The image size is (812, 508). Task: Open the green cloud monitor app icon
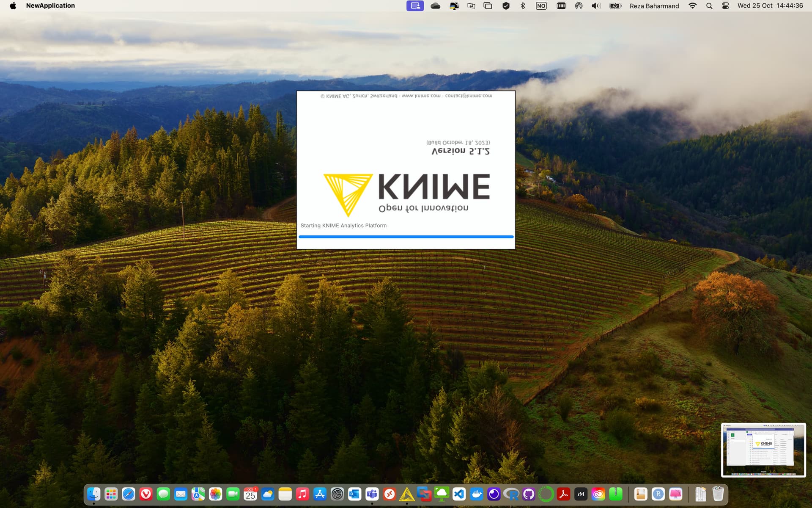pos(442,494)
